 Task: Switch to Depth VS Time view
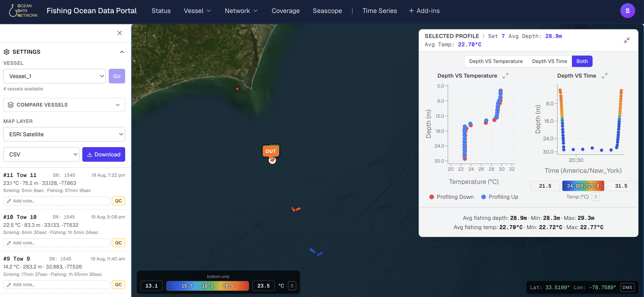[549, 61]
